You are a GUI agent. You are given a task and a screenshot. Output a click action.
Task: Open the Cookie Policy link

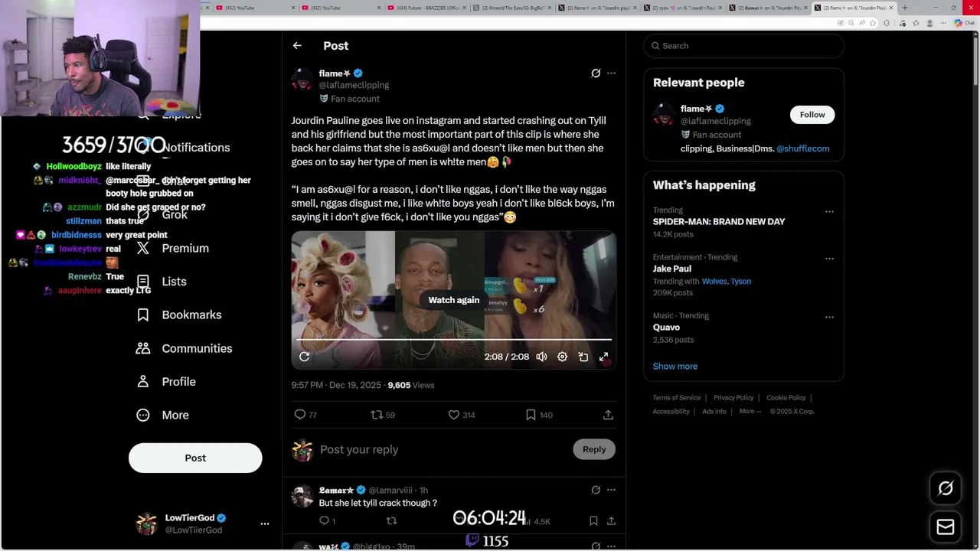786,398
